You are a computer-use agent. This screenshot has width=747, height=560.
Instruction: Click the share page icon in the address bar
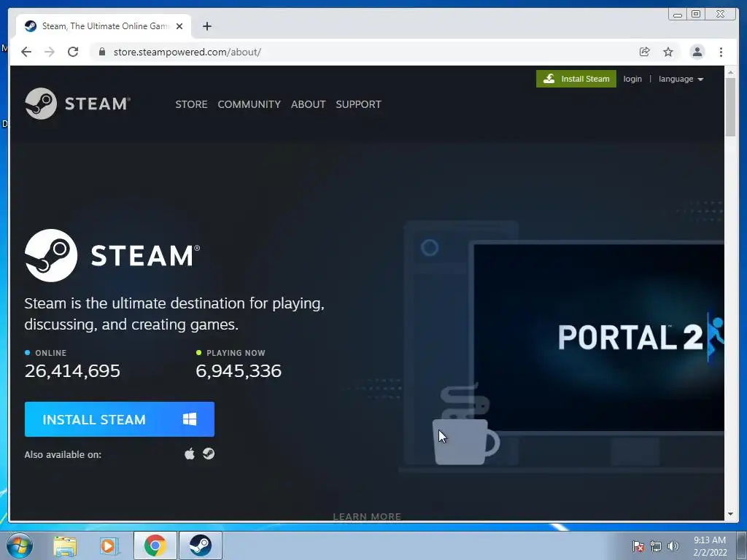click(x=645, y=52)
